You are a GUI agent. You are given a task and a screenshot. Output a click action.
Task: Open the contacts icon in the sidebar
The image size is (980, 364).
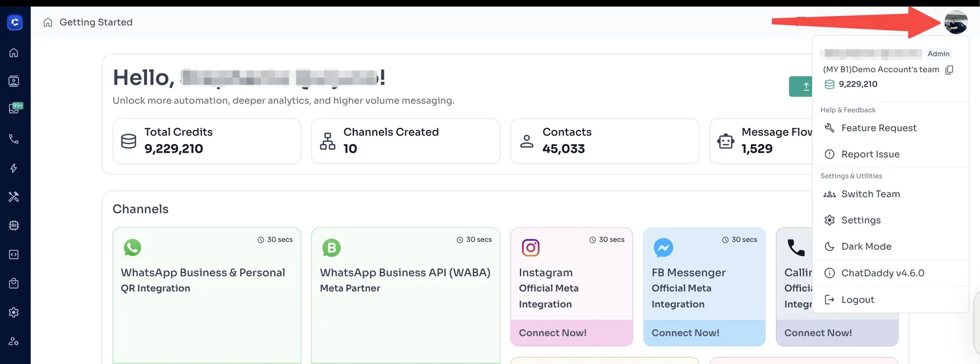coord(13,82)
